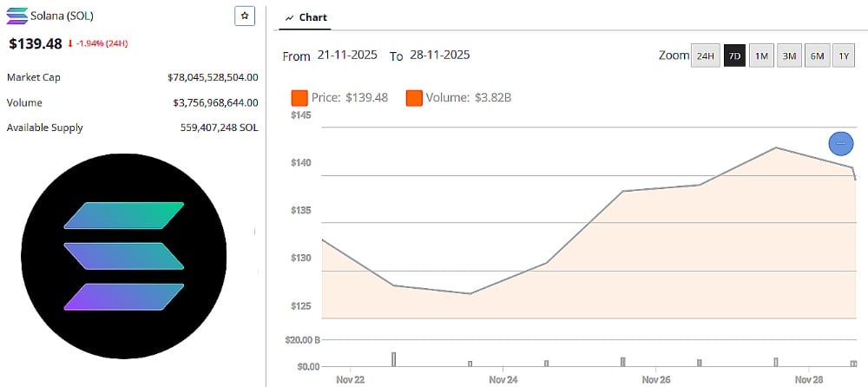868x387 pixels.
Task: Switch zoom range to 6M
Action: point(817,56)
